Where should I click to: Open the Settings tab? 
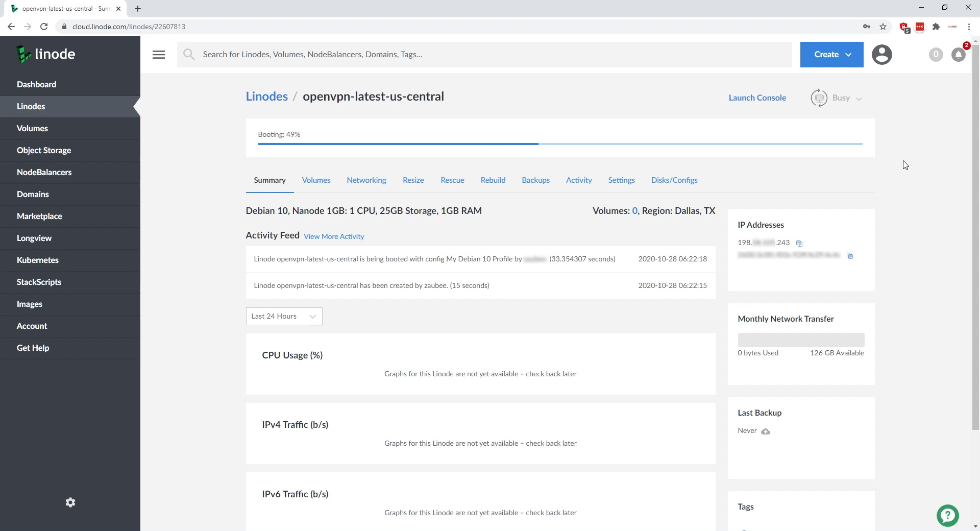[621, 180]
